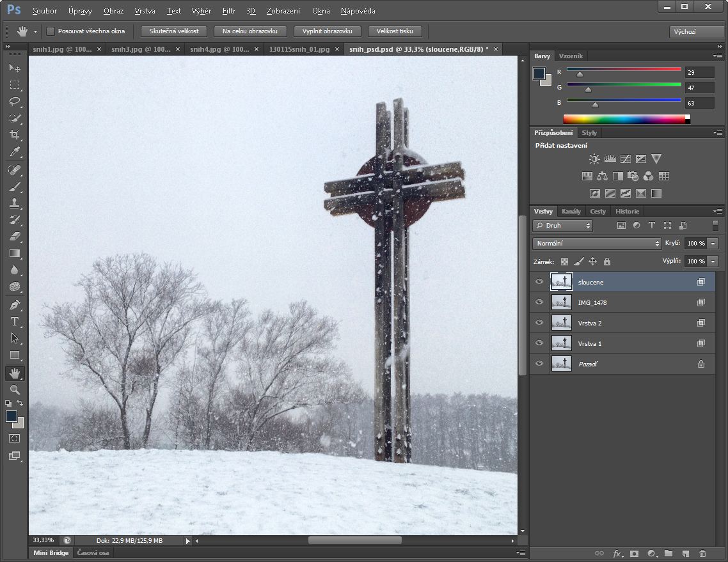The height and width of the screenshot is (562, 728).
Task: Select the Horizontal Type tool
Action: (15, 322)
